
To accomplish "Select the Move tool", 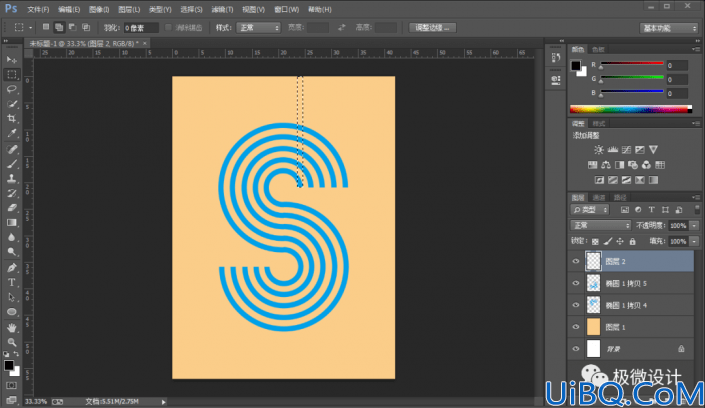I will pos(12,60).
